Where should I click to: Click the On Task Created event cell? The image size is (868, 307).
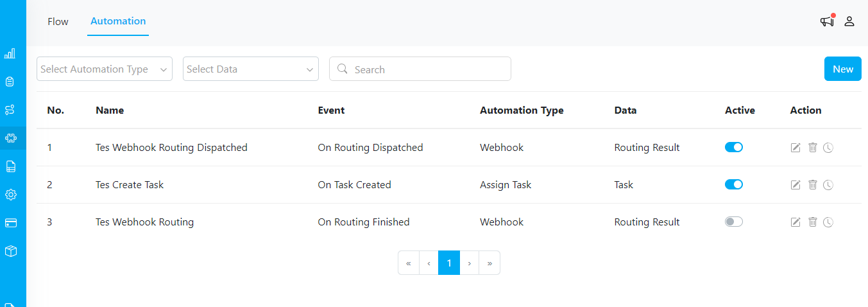click(354, 185)
